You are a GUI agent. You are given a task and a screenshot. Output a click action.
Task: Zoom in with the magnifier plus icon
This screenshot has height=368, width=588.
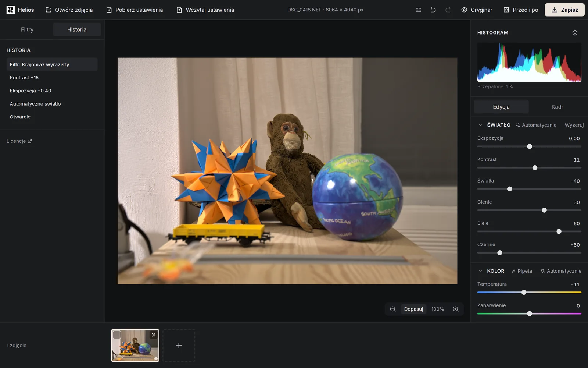click(x=456, y=309)
